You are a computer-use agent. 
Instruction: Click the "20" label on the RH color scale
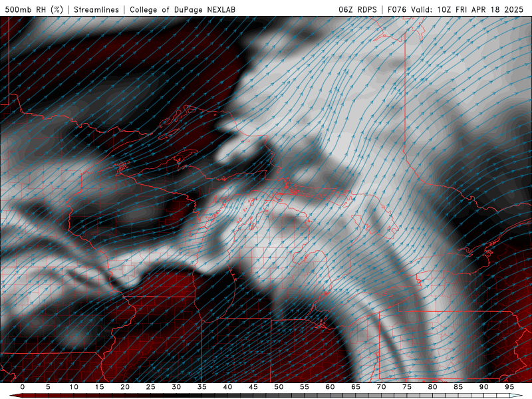125,387
